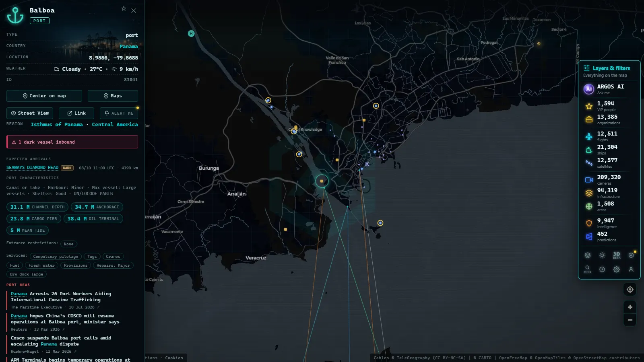Copy the port Link
The image size is (644, 362).
(76, 113)
